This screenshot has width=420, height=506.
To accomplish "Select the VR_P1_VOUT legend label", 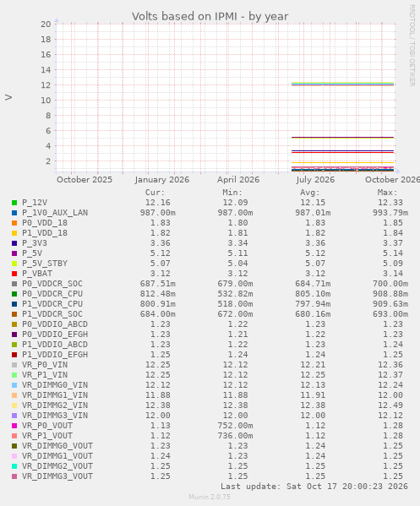I will click(47, 436).
